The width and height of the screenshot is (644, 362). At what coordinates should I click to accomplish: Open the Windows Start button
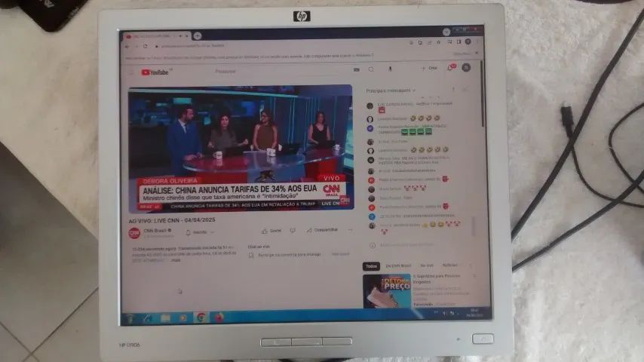pos(130,318)
